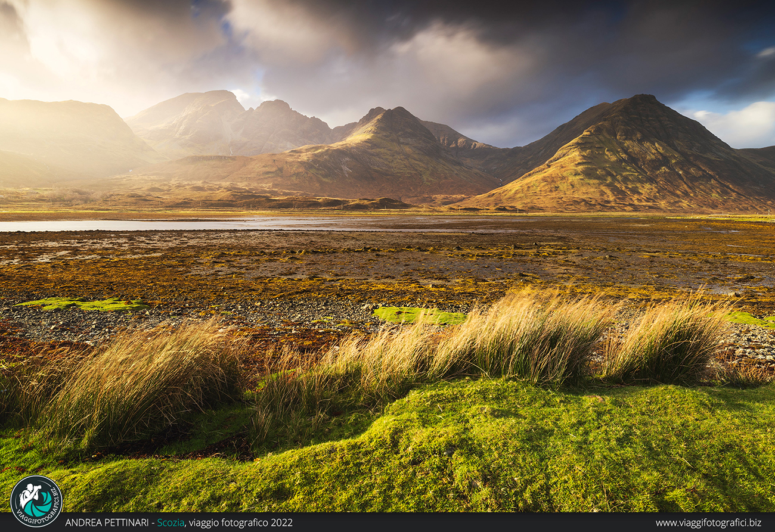Click the teal "Scozia" caption word
The height and width of the screenshot is (532, 775).
tap(170, 522)
